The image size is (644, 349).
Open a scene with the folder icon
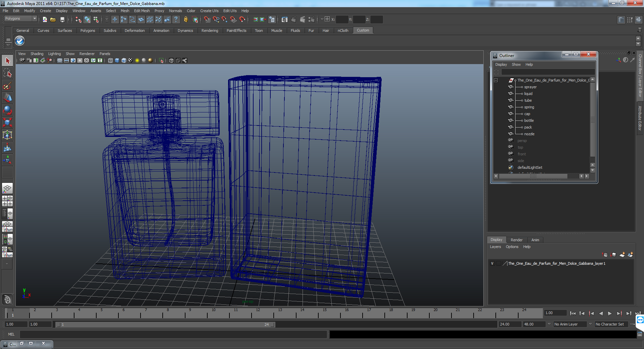click(x=53, y=19)
